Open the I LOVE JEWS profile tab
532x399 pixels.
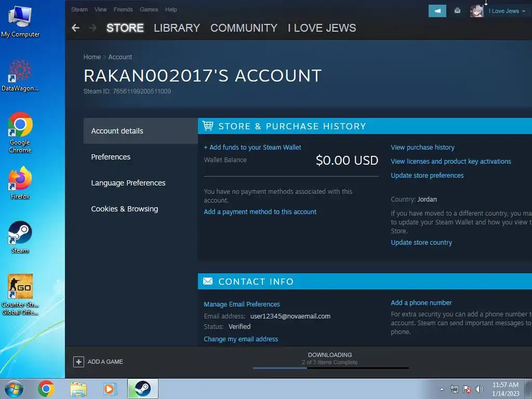coord(322,28)
